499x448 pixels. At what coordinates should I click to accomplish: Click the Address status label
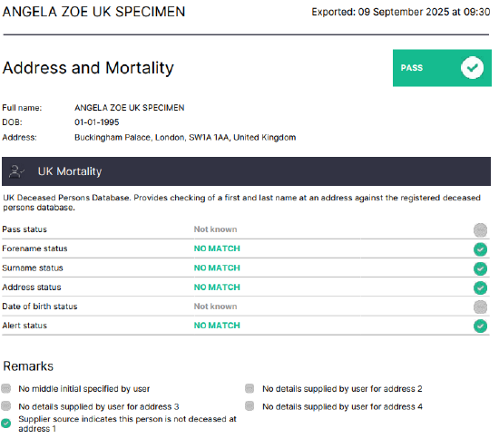point(32,287)
